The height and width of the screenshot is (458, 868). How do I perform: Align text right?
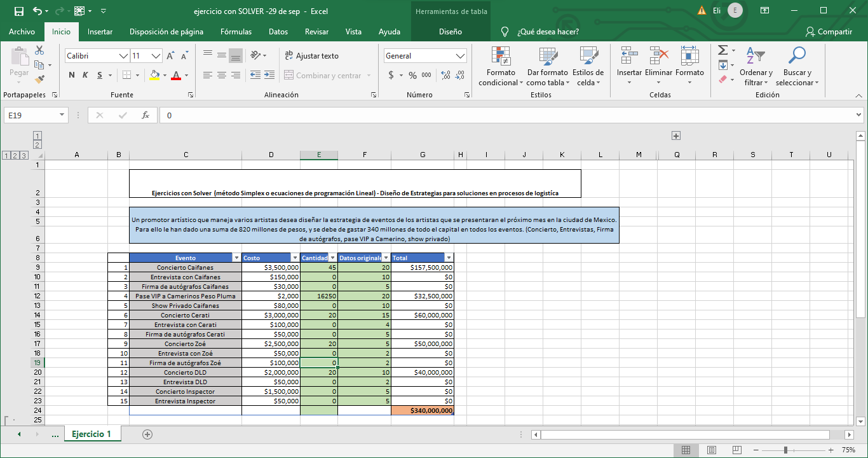click(x=235, y=75)
